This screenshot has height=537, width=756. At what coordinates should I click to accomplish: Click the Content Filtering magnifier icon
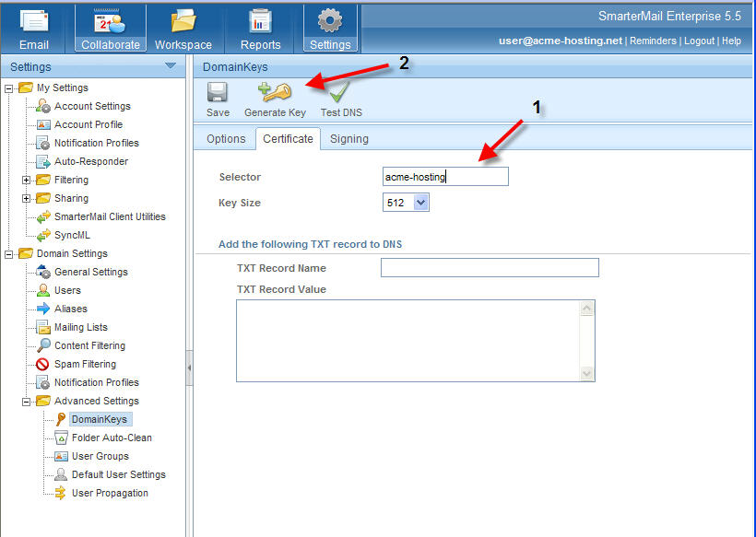point(43,345)
